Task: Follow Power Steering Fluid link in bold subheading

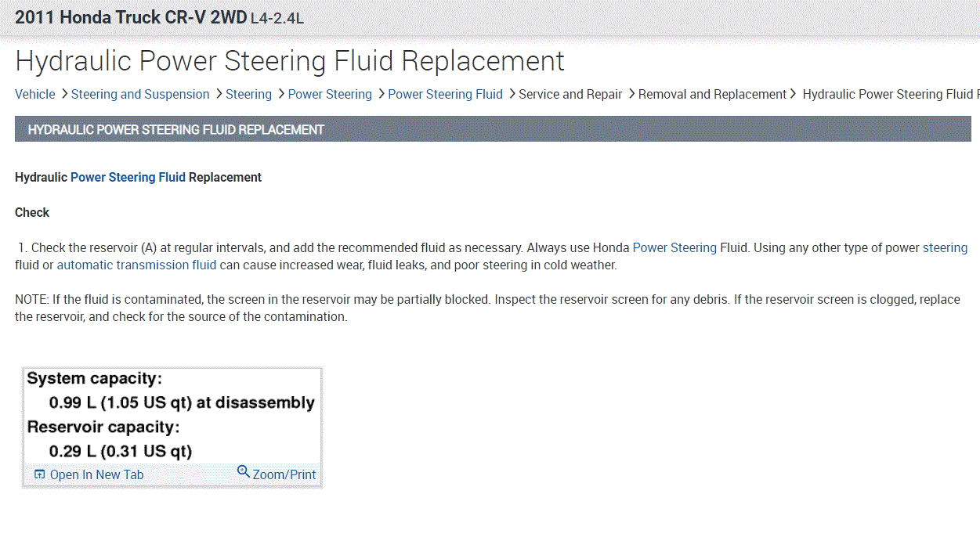Action: [x=128, y=177]
